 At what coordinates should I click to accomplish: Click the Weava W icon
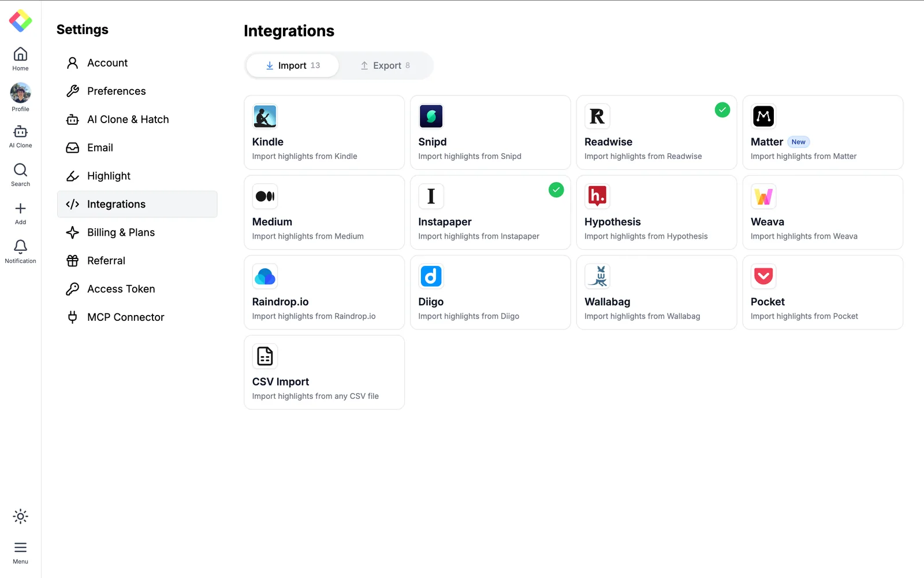[x=763, y=197]
